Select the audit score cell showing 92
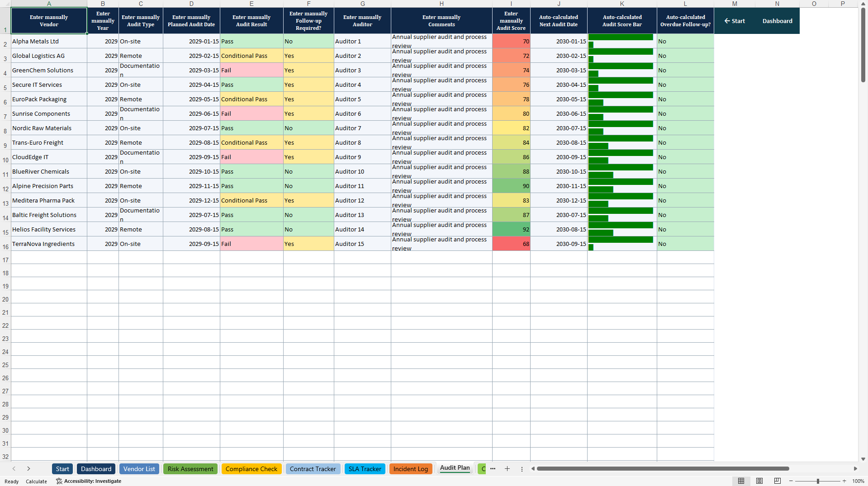The height and width of the screenshot is (486, 868). tap(511, 229)
